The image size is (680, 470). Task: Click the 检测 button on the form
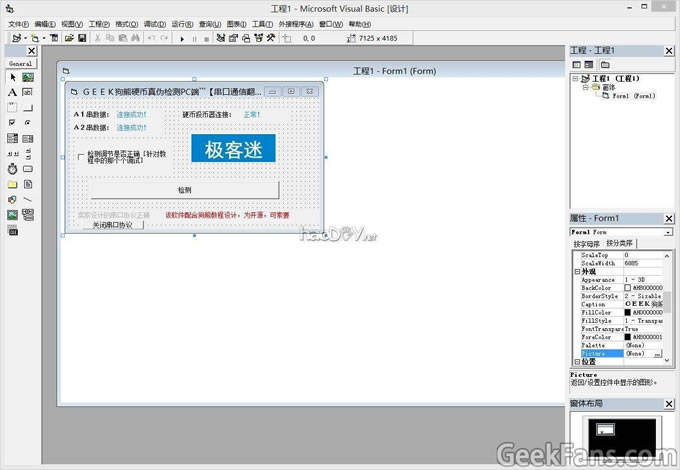pos(184,190)
